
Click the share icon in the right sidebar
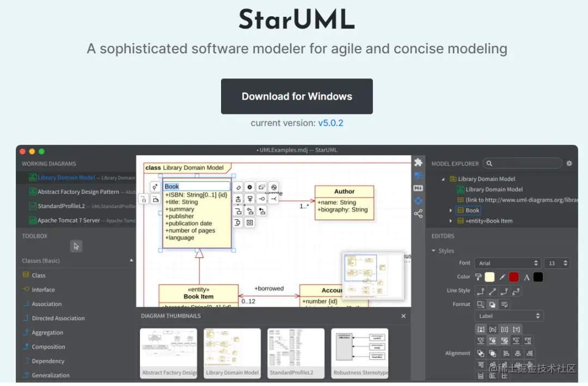click(x=418, y=213)
